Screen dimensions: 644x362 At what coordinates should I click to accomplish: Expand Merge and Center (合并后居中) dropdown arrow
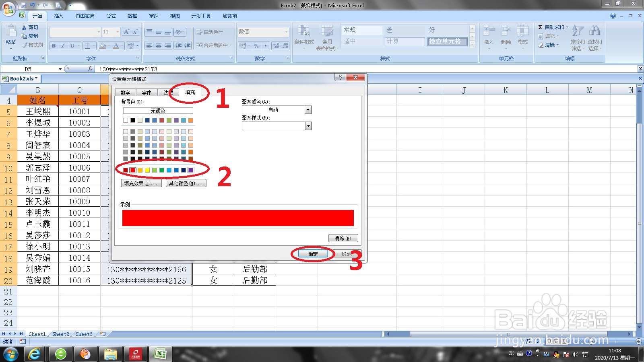[231, 45]
